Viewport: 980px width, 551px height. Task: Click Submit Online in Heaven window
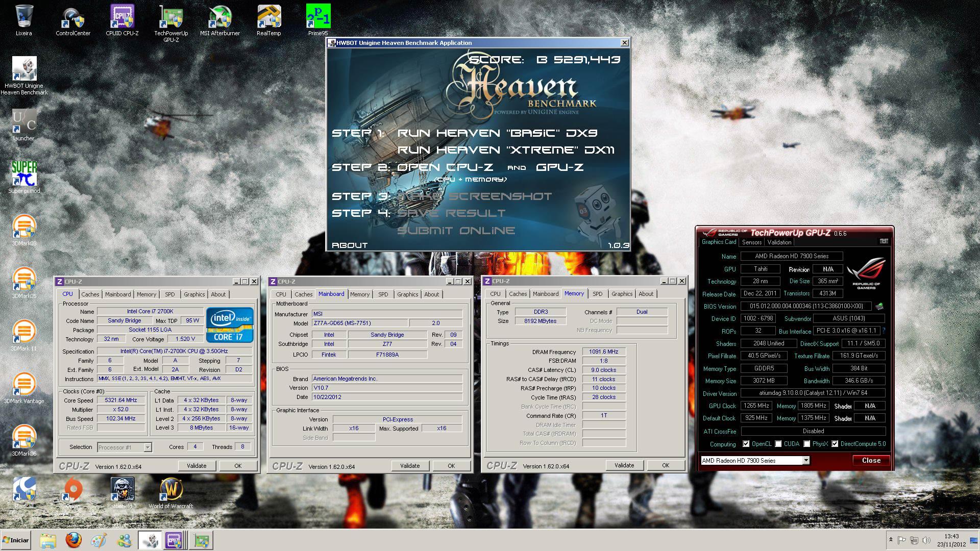pos(456,231)
